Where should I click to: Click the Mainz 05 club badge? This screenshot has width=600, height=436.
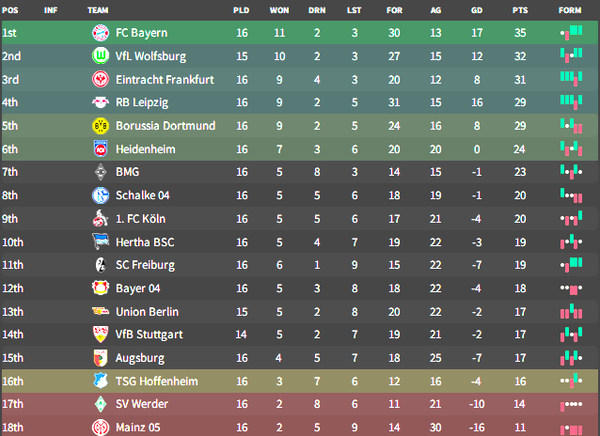[x=100, y=427]
